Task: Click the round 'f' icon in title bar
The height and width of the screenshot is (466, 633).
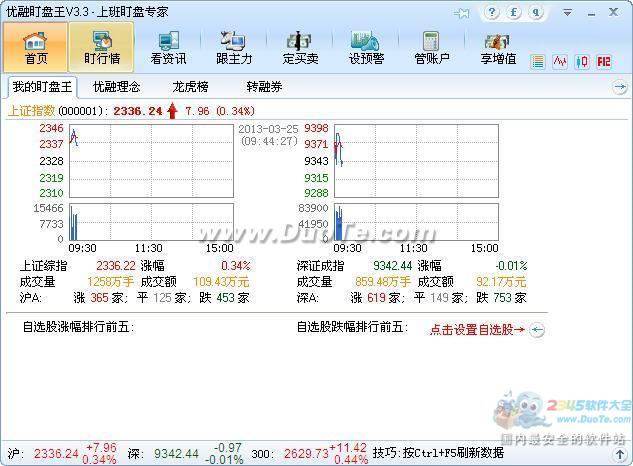Action: 514,12
